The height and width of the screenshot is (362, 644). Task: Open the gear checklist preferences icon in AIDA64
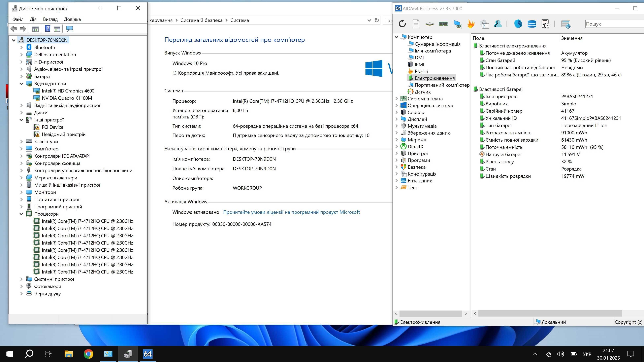(484, 24)
